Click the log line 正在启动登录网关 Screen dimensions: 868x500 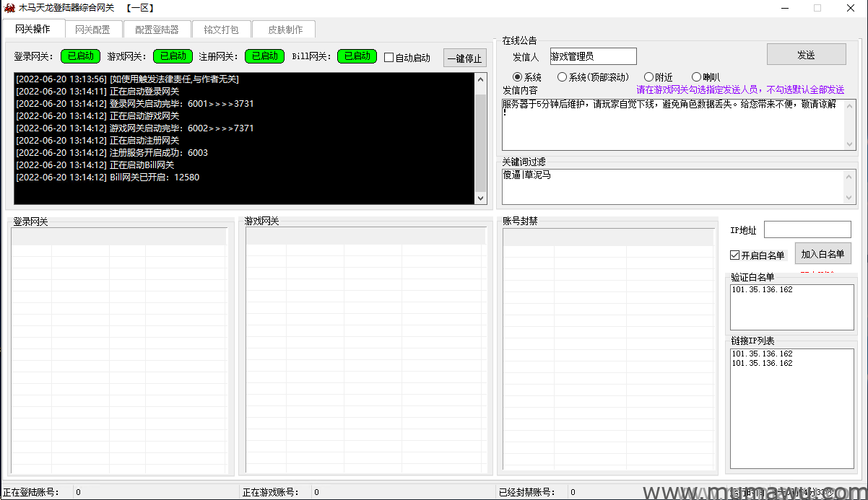tap(97, 92)
